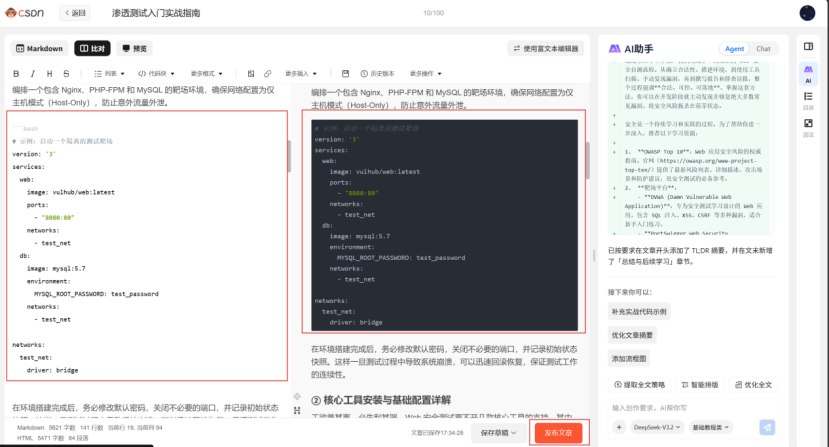Click the Markdown word count status text
The width and height of the screenshot is (829, 447).
coord(90,427)
